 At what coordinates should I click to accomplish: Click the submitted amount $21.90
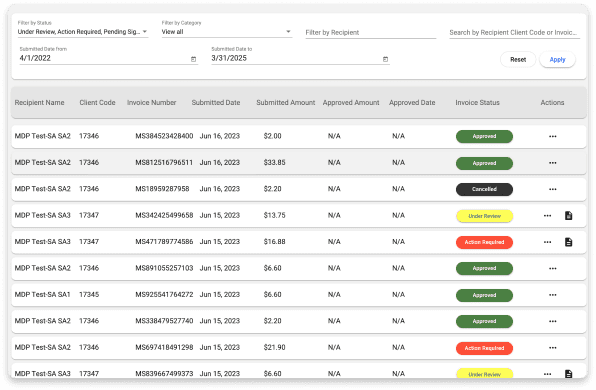pos(274,347)
